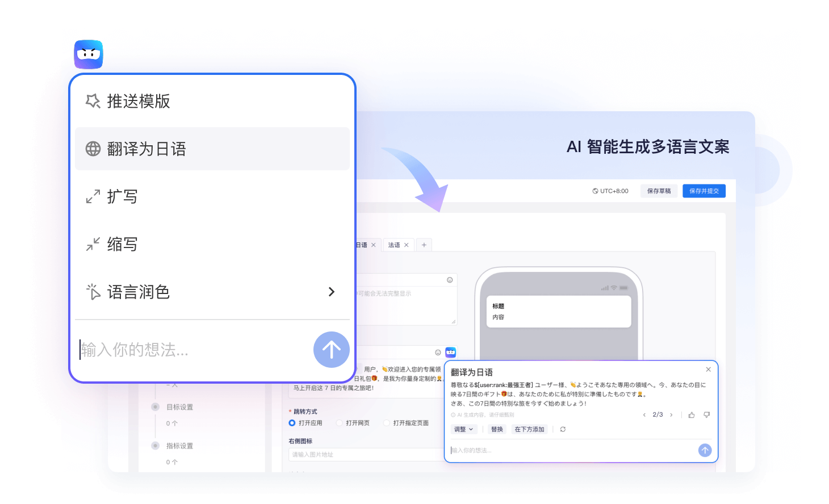Click the 保存并提交 button
Viewport: 829px width, 504px height.
click(704, 191)
